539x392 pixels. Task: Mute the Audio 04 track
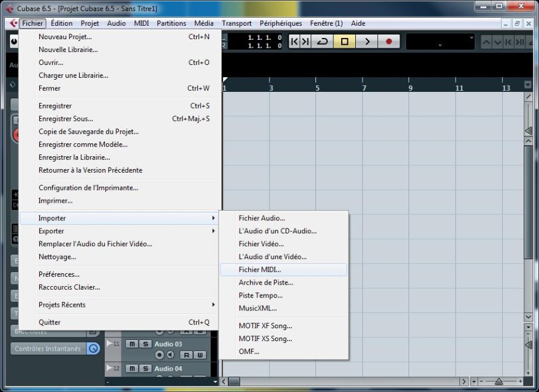click(132, 368)
